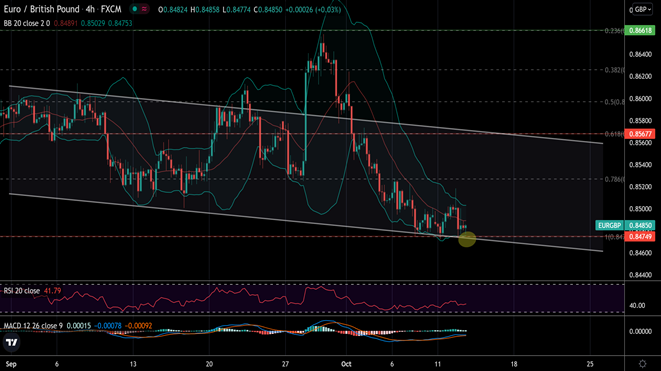
Task: Click the BB upper value 0.85029
Action: [x=93, y=23]
